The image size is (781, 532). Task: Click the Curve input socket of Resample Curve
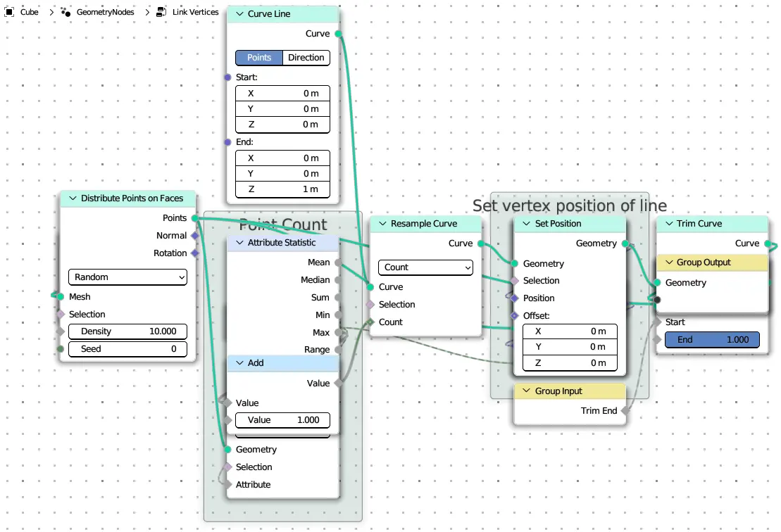[370, 287]
